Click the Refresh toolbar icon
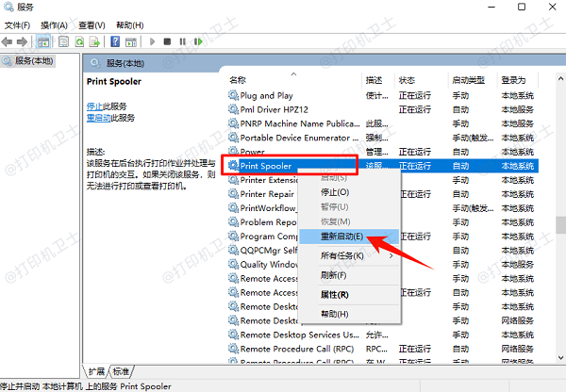Image resolution: width=566 pixels, height=392 pixels. click(x=78, y=41)
